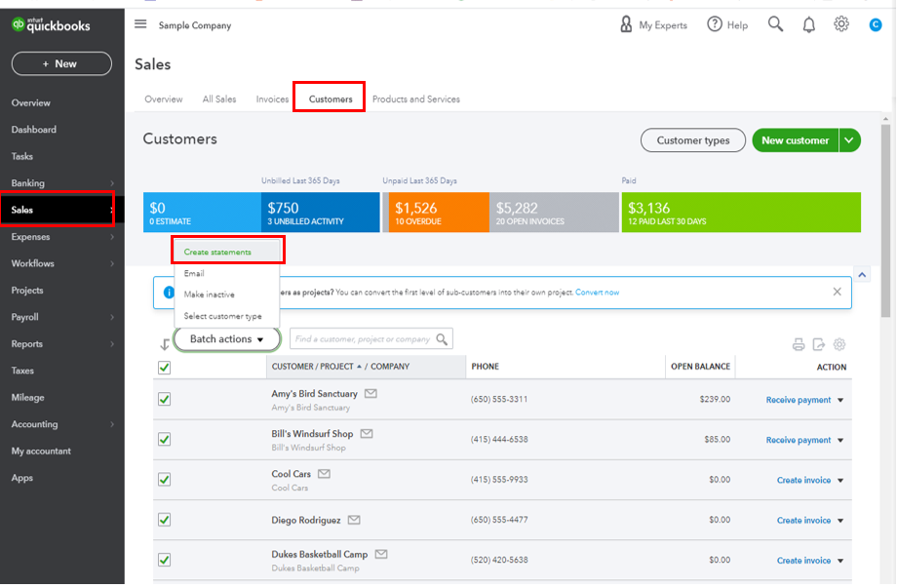The height and width of the screenshot is (588, 897).
Task: Open the search magnifier in top bar
Action: (x=775, y=24)
